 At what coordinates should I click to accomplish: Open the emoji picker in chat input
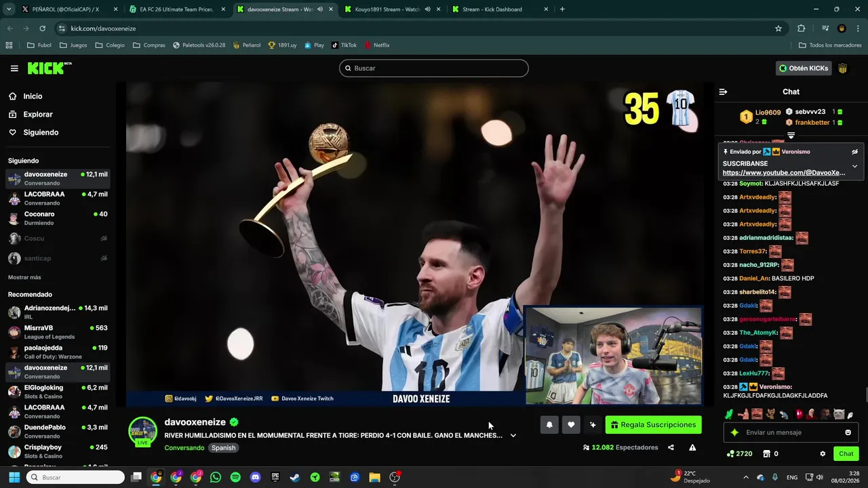coord(848,432)
